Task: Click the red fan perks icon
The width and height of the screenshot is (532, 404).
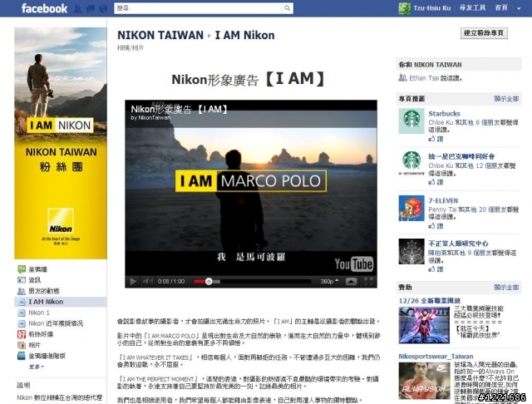Action: pos(22,334)
